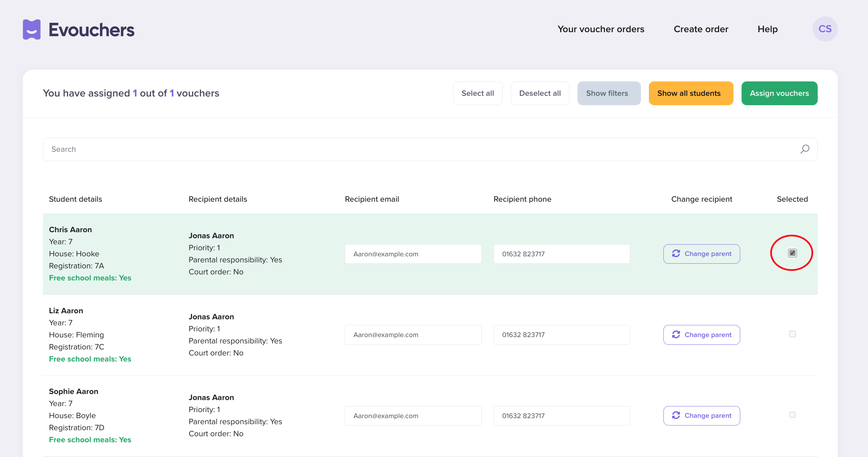This screenshot has width=868, height=457.
Task: Click Show all students button
Action: [691, 93]
